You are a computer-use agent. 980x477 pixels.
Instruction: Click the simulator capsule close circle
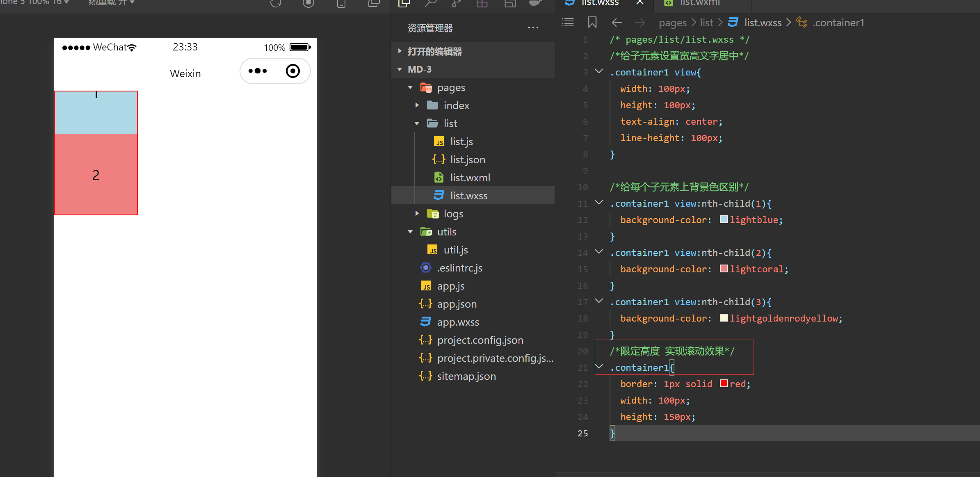[x=292, y=71]
